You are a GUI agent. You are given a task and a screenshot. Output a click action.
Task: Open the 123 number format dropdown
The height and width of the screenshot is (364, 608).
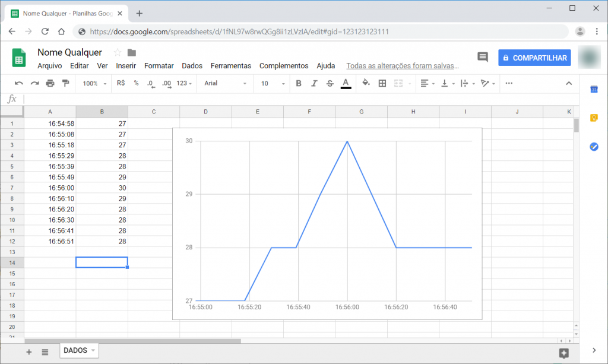(x=184, y=83)
